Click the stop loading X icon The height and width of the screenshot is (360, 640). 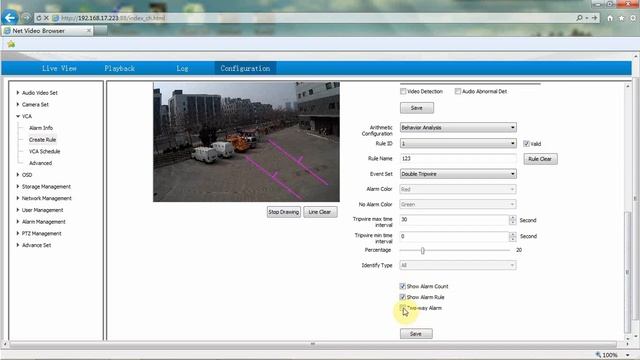point(46,18)
